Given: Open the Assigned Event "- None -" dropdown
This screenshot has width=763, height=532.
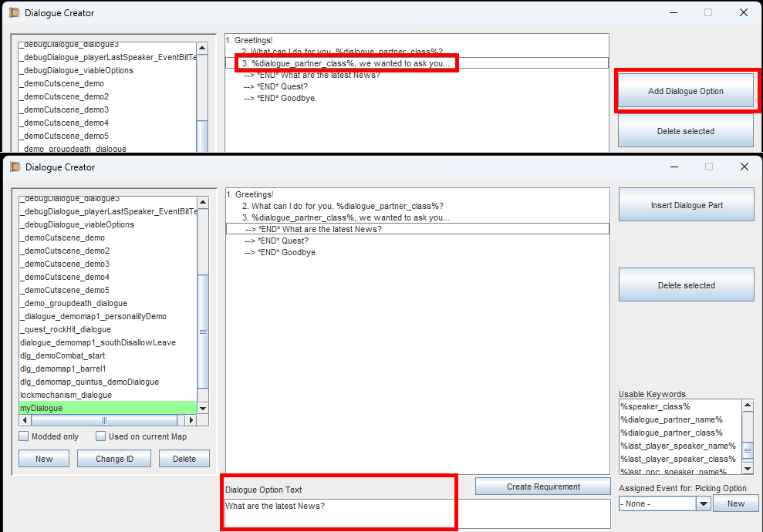Looking at the screenshot, I should click(x=703, y=503).
